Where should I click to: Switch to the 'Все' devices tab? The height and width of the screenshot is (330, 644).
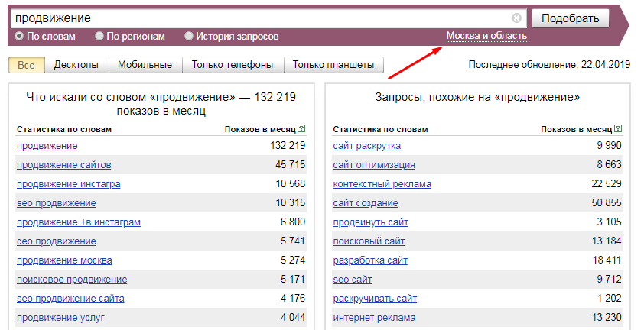[26, 65]
